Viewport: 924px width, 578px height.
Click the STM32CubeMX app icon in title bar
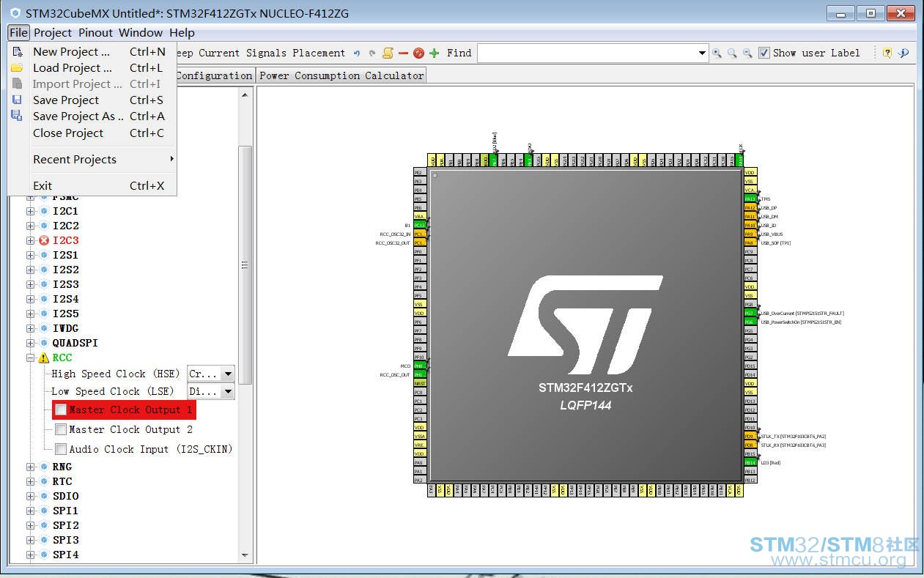coord(15,13)
